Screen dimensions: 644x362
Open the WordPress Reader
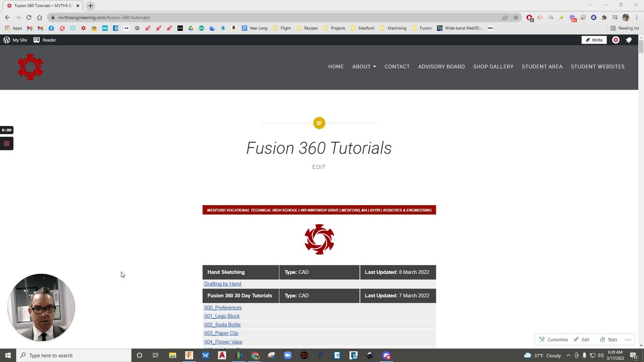(45, 40)
